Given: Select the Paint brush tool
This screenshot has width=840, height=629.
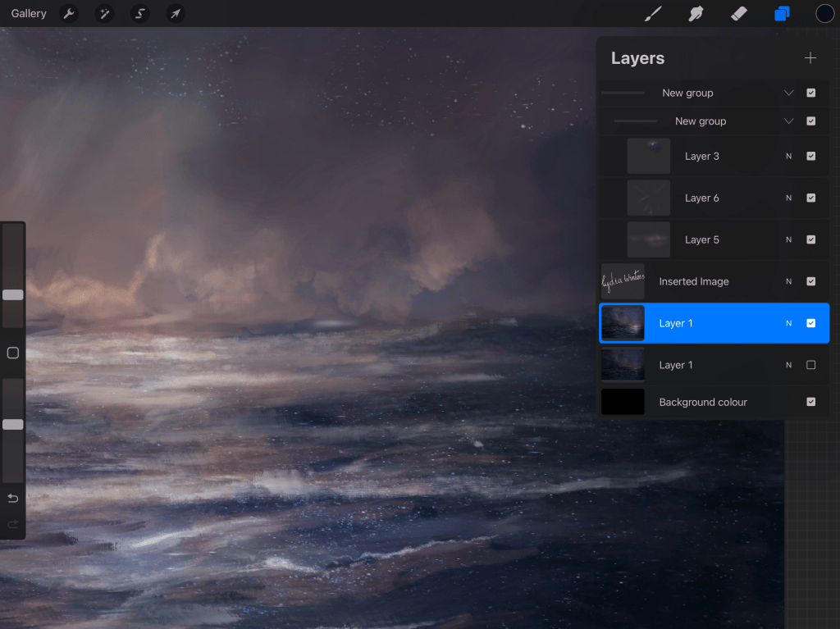Looking at the screenshot, I should (x=653, y=14).
